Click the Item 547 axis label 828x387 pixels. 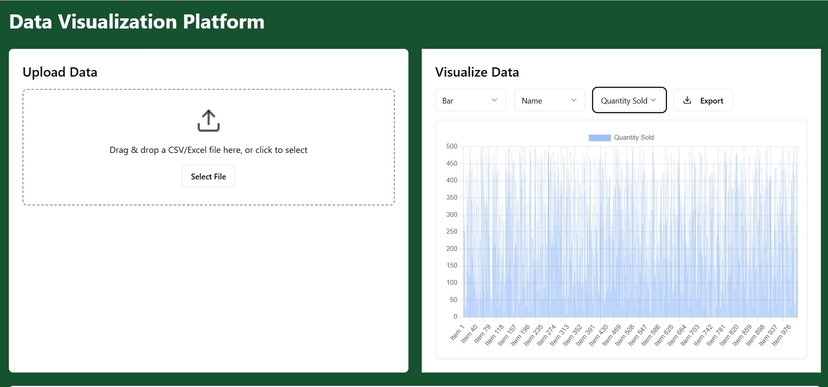tap(637, 334)
